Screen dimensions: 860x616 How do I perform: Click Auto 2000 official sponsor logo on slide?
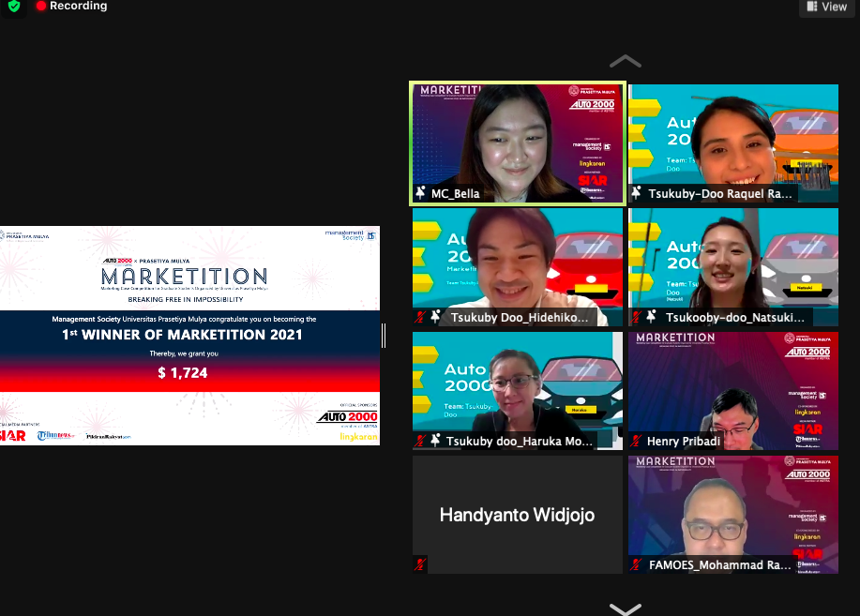(x=348, y=418)
